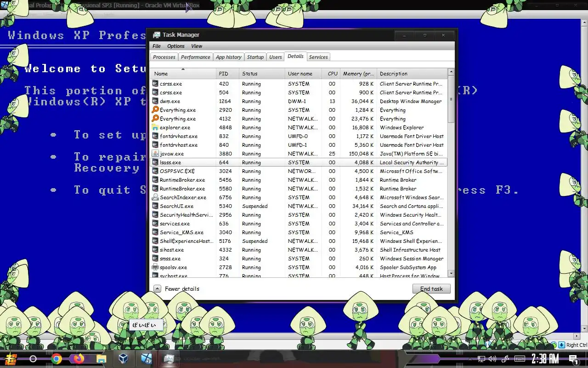Click the Everything.exe icon for PID 4132
The width and height of the screenshot is (588, 368).
coord(155,119)
